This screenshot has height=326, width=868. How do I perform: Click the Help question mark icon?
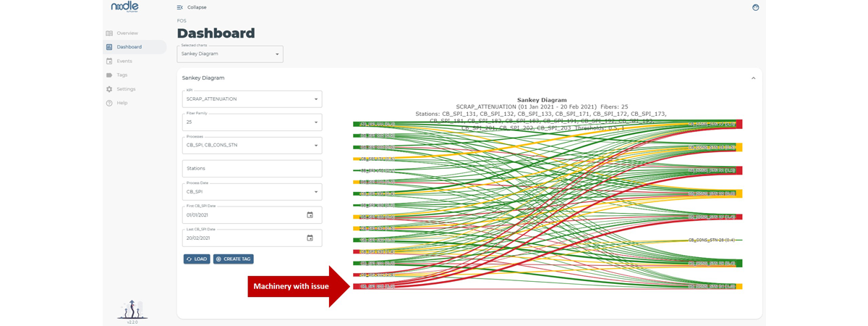point(109,103)
